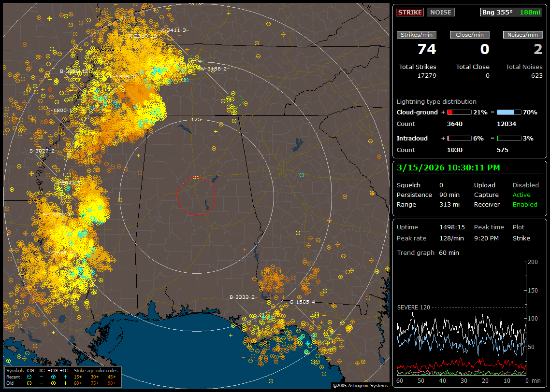Select storm cell label X-3411-3

click(173, 30)
